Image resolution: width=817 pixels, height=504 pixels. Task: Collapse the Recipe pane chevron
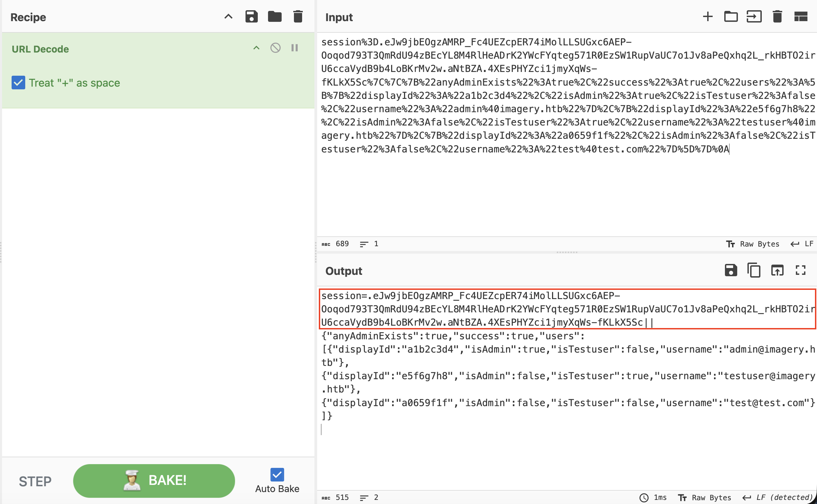click(228, 16)
